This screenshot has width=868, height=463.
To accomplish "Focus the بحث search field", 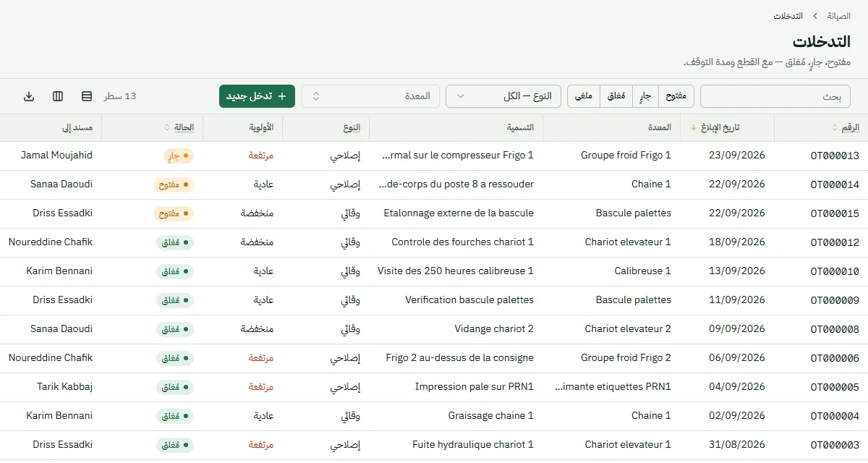I will pyautogui.click(x=775, y=96).
